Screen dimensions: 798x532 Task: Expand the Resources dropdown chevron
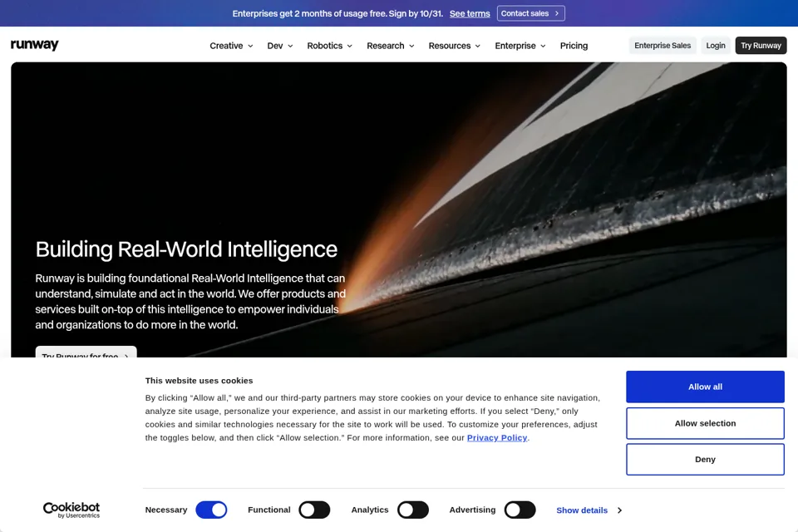click(477, 46)
